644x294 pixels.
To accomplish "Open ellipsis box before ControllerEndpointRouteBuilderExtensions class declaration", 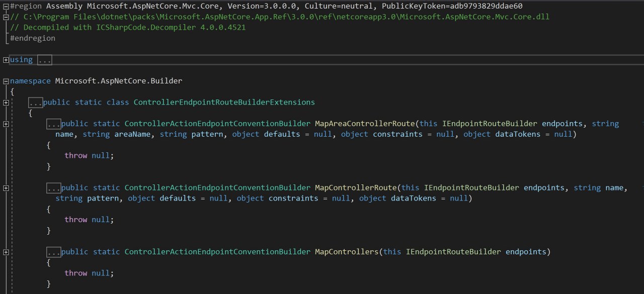I will [36, 103].
